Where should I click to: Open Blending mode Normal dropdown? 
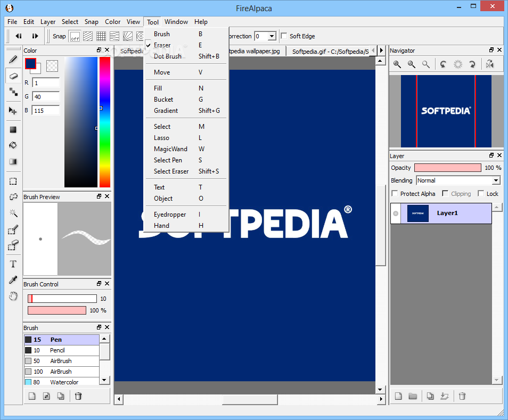pyautogui.click(x=458, y=180)
